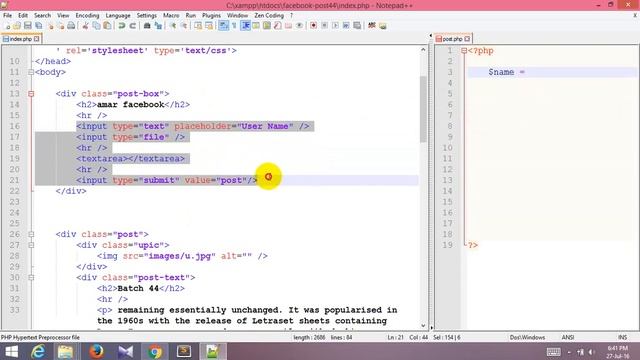Toggle the indent guide toolbar button
640x360 pixels.
tap(245, 26)
